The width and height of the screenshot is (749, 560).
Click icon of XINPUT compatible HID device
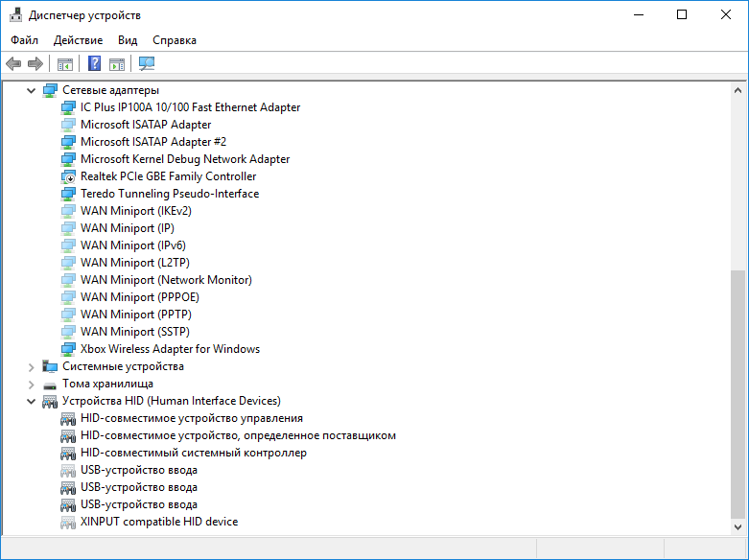pyautogui.click(x=68, y=523)
